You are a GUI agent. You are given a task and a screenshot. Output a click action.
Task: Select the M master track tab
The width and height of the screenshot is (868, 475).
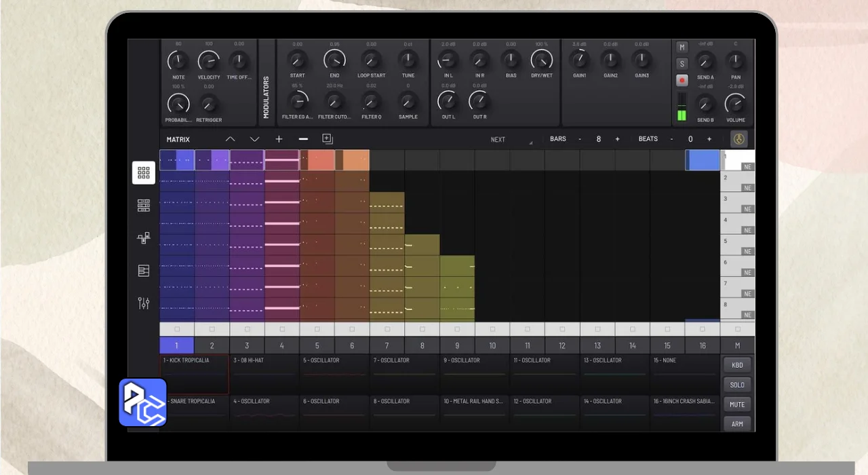(x=737, y=345)
